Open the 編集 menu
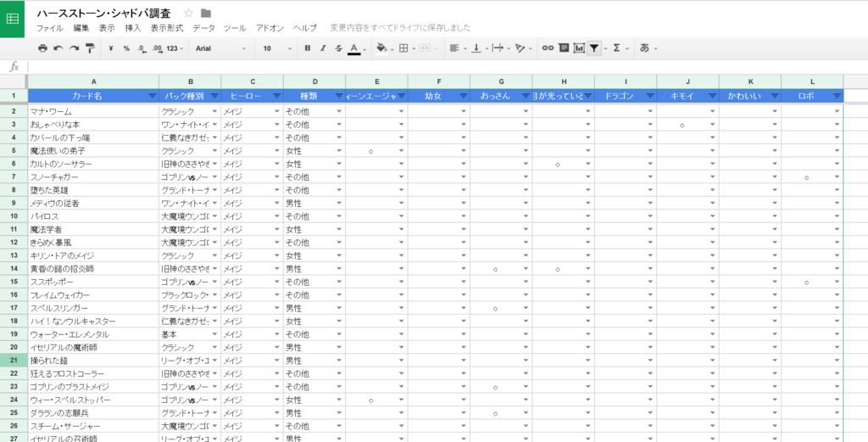The width and height of the screenshot is (868, 442). (x=81, y=28)
